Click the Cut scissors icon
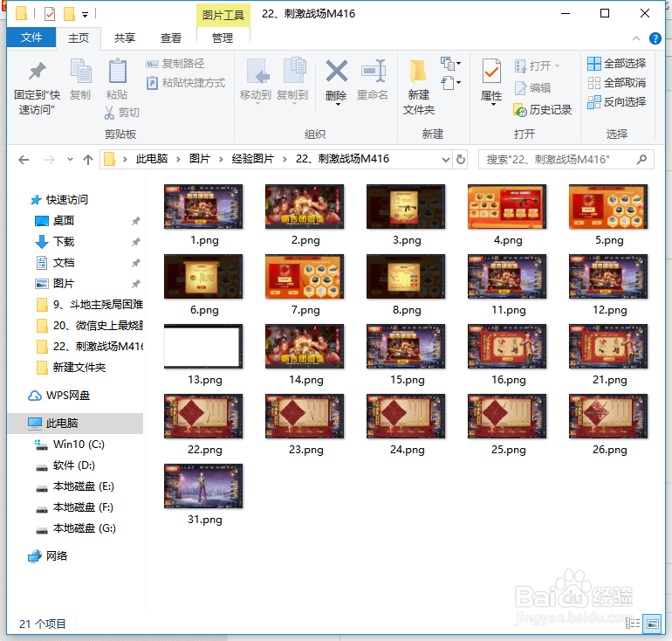Image resolution: width=672 pixels, height=641 pixels. pos(110,113)
